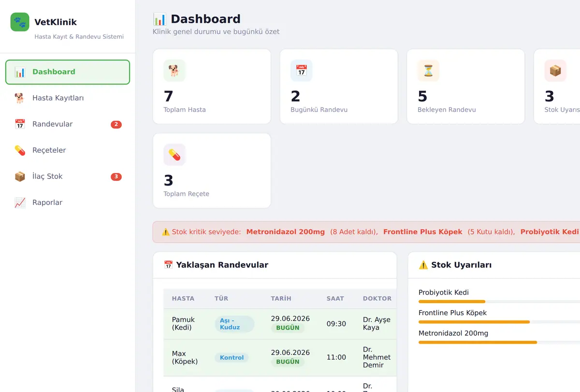This screenshot has height=392, width=580.
Task: Click the dog icon on Toplam Hasta card
Action: point(174,71)
